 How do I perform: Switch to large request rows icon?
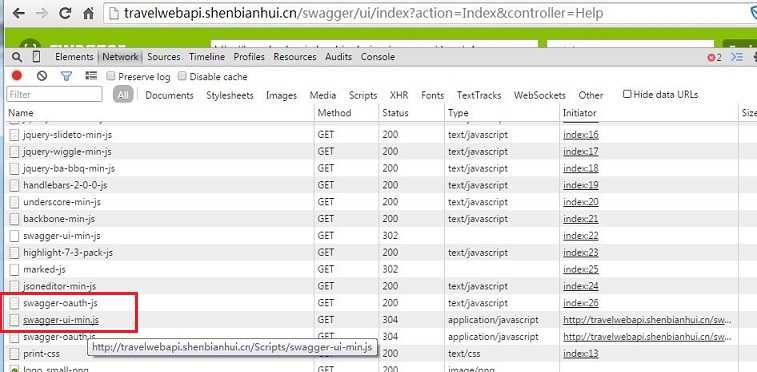pyautogui.click(x=91, y=76)
